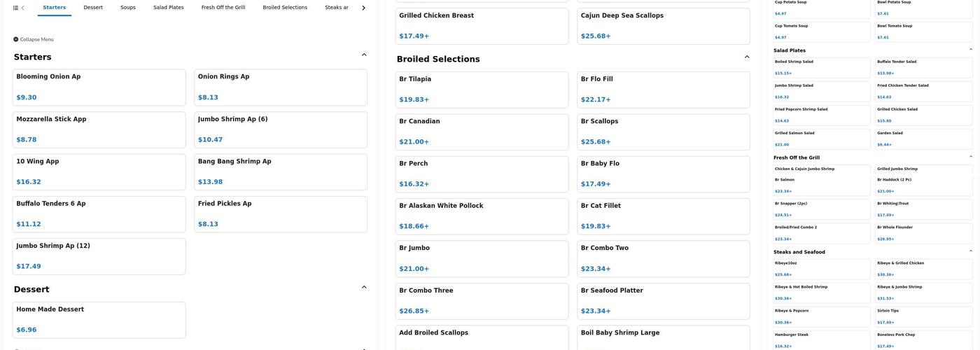Image resolution: width=980 pixels, height=350 pixels.
Task: Add Bang Bang Shrimp Ap
Action: 280,171
